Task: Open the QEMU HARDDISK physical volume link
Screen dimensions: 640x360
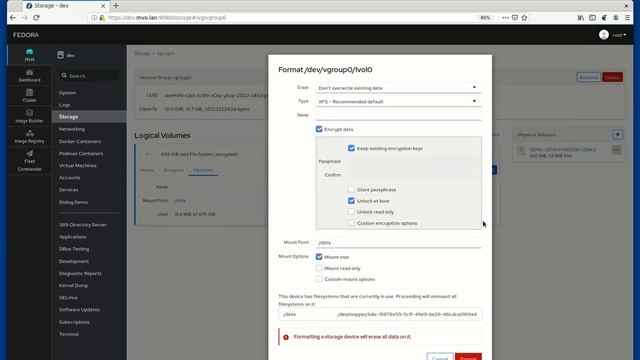Action: pos(562,149)
